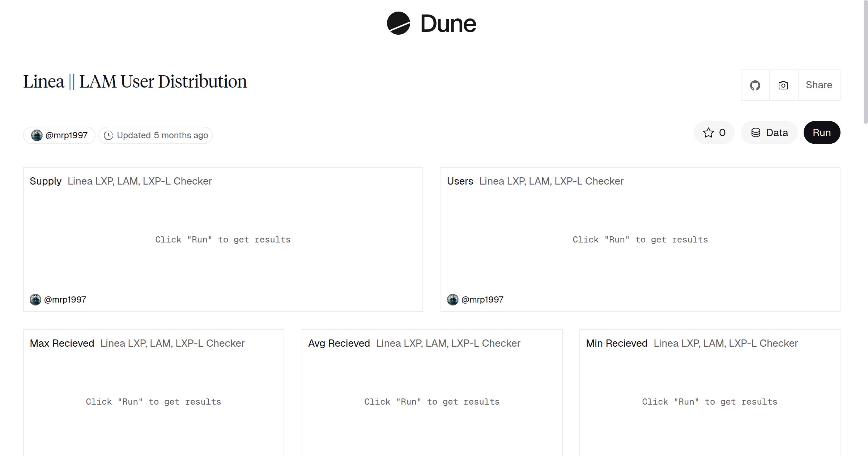
Task: Toggle the star to favorite the dashboard
Action: (x=708, y=132)
